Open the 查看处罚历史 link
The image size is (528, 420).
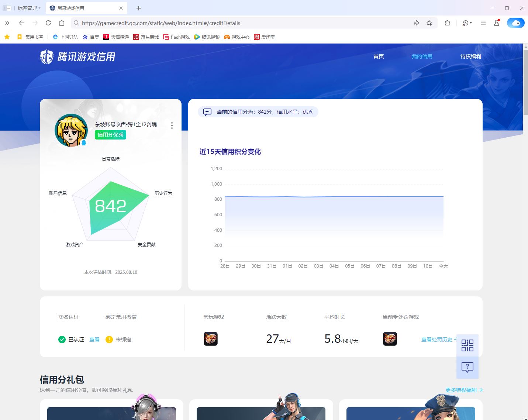point(438,340)
